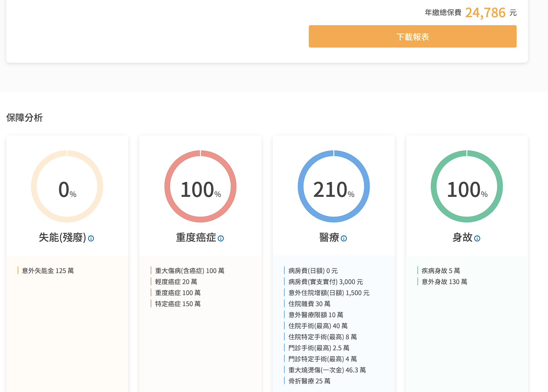Click the 0% disability donut chart
548x392 pixels.
(x=67, y=187)
